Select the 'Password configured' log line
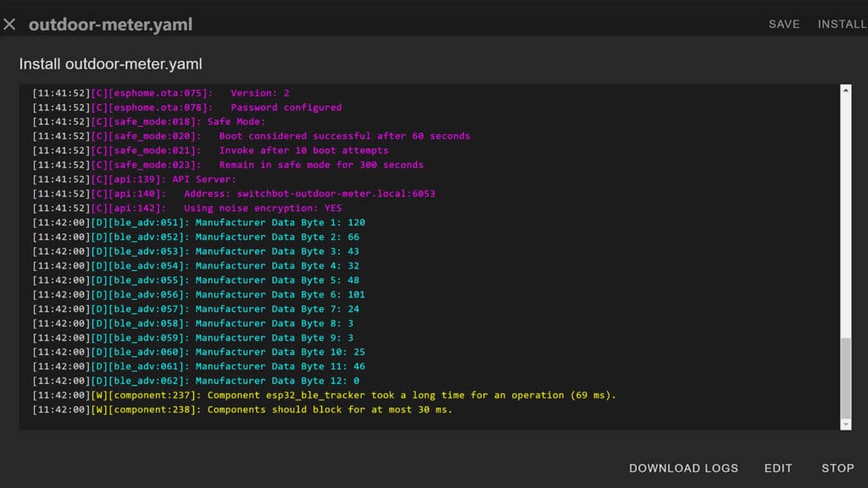This screenshot has height=488, width=868. pyautogui.click(x=187, y=108)
